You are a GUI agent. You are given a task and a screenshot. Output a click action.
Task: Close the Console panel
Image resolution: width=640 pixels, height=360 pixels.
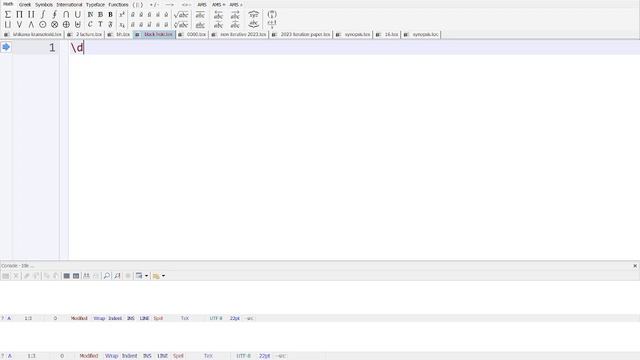point(635,266)
